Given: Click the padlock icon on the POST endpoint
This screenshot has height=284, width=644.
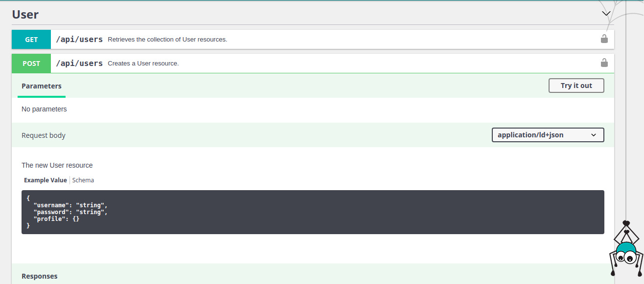Looking at the screenshot, I should [x=604, y=63].
